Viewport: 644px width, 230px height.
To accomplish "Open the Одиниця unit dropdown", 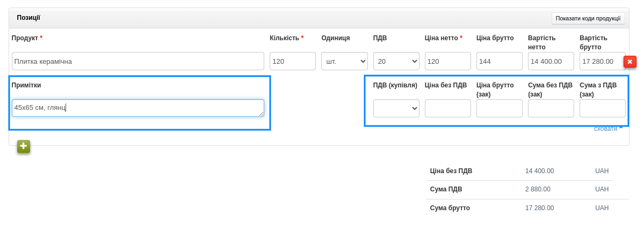I will pos(344,61).
